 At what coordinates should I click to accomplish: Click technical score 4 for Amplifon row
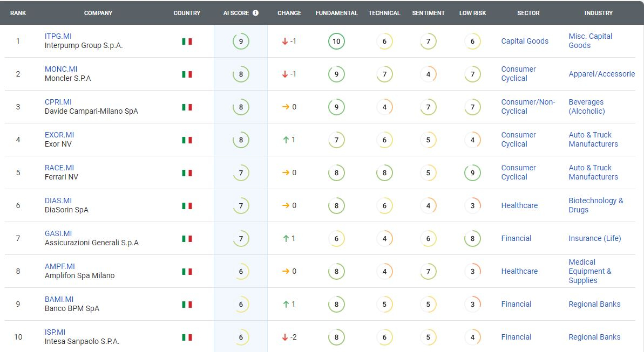click(384, 271)
